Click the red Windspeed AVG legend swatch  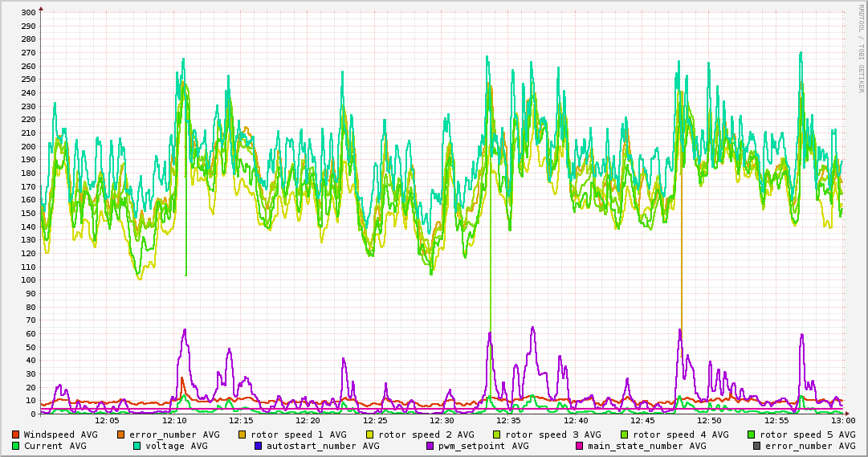[x=16, y=435]
